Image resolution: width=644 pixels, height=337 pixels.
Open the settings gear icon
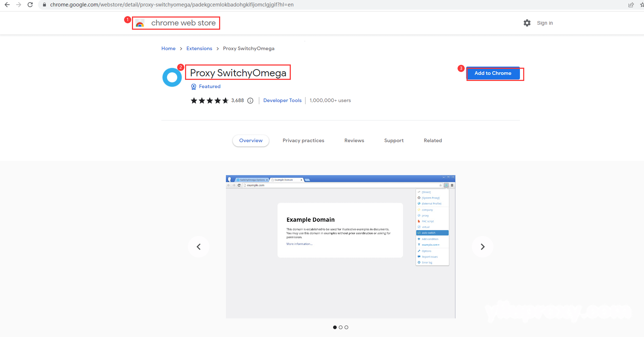tap(527, 23)
